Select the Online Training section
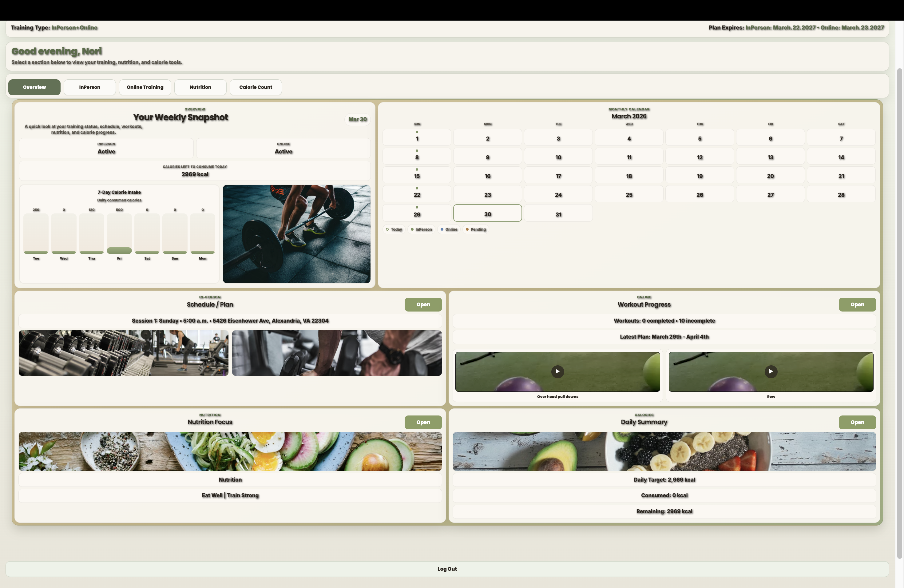 pyautogui.click(x=145, y=87)
